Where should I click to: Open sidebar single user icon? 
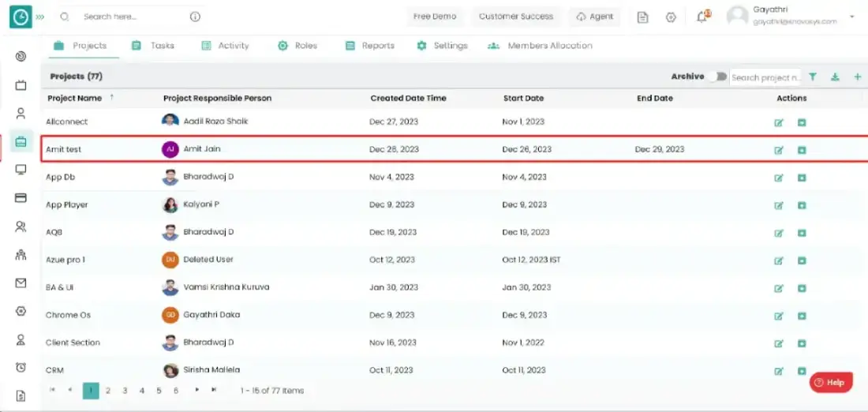[x=21, y=114]
